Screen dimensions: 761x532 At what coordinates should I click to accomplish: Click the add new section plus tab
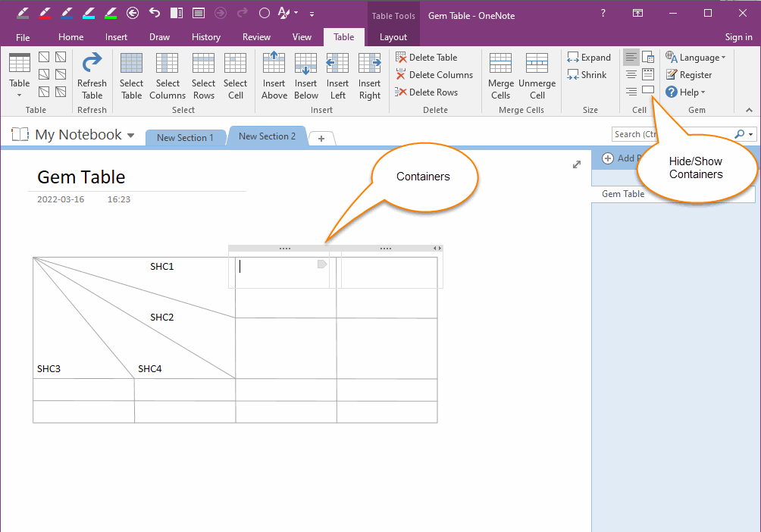(321, 139)
